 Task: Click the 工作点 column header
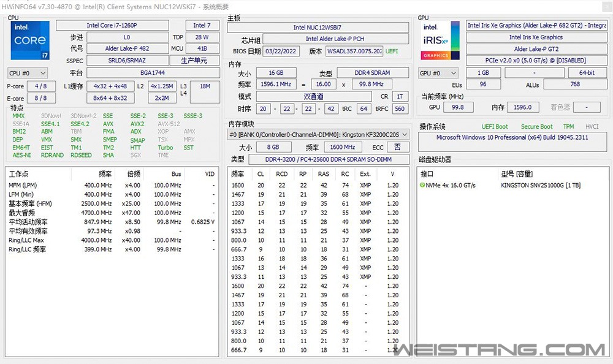click(20, 174)
